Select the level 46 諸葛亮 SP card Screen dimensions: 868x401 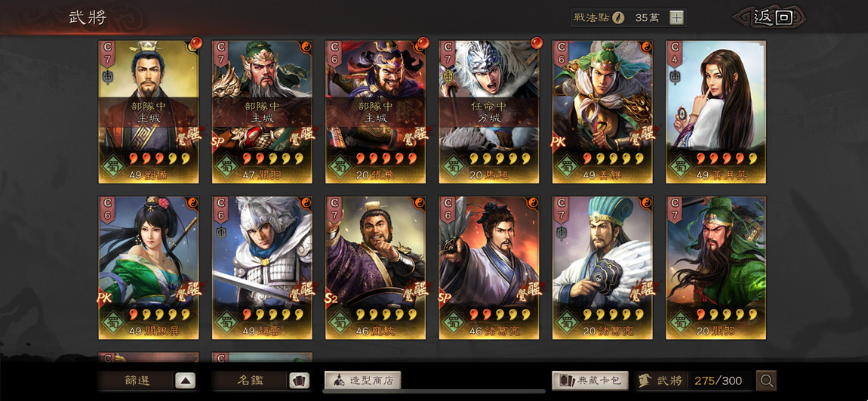click(x=489, y=267)
